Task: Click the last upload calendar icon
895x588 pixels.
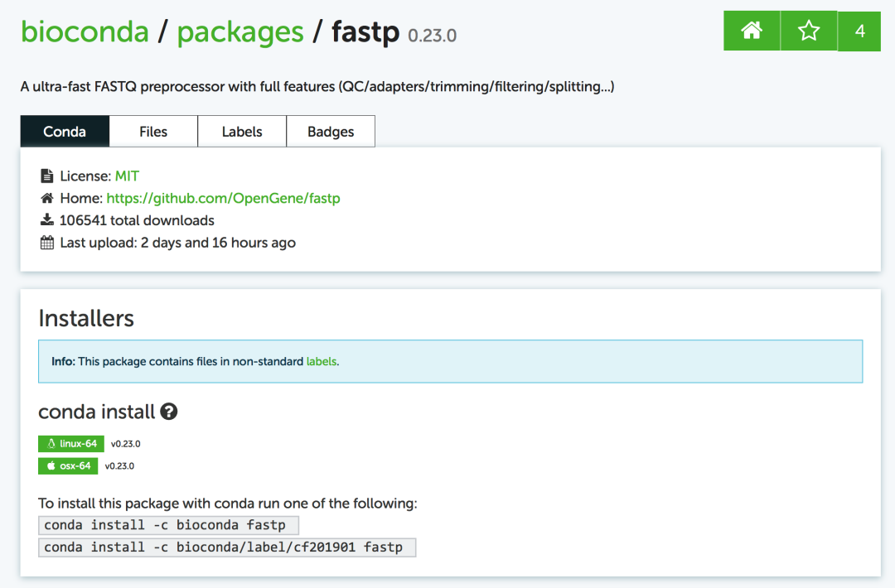Action: pyautogui.click(x=46, y=243)
